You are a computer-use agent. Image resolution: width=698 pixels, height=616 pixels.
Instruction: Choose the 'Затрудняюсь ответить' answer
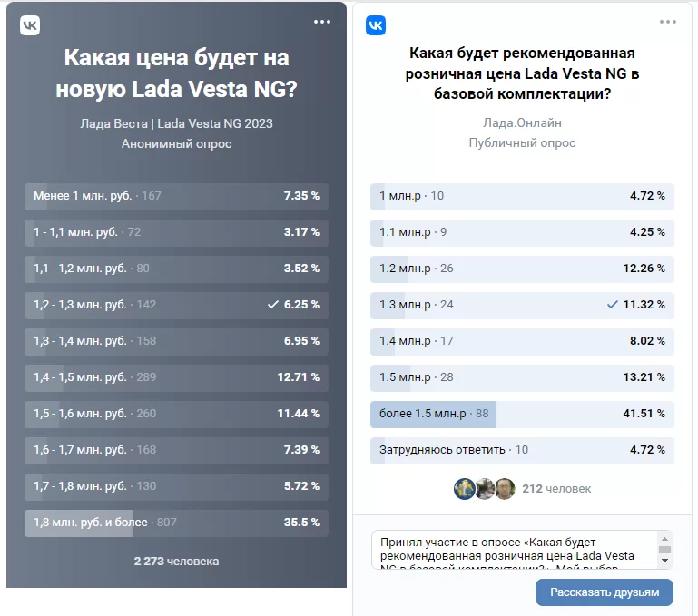[x=522, y=450]
